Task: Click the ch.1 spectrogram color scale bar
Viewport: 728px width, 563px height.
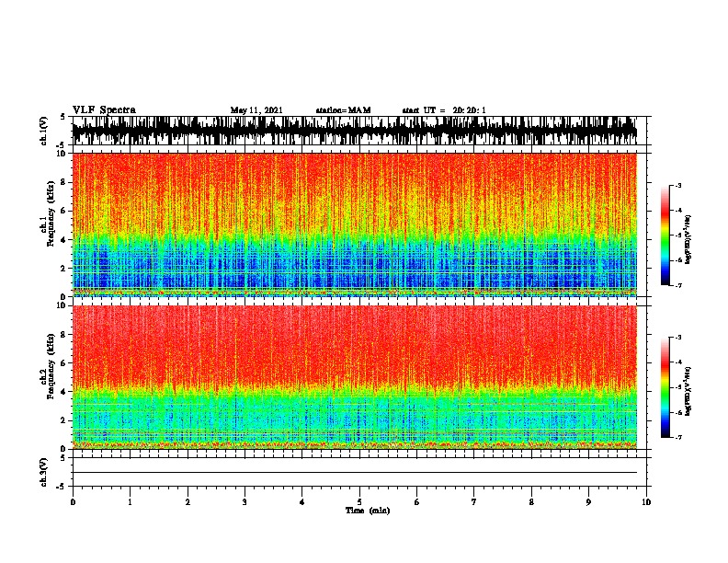Action: (665, 236)
